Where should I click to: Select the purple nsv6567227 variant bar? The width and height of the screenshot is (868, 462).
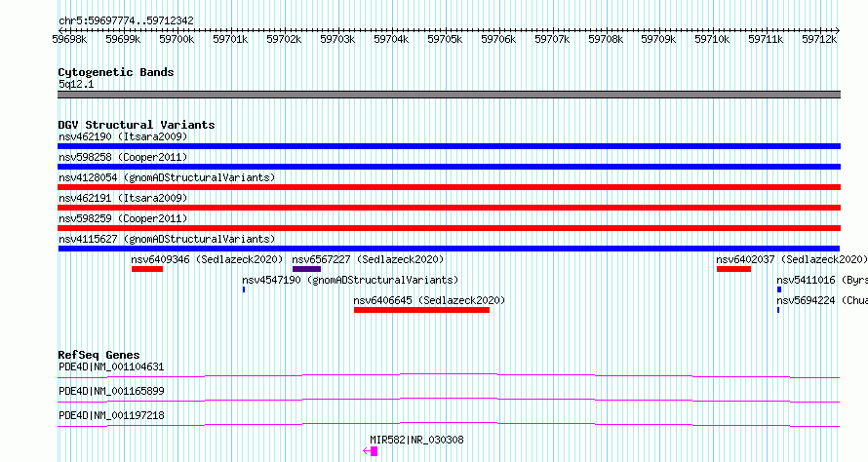pos(306,269)
